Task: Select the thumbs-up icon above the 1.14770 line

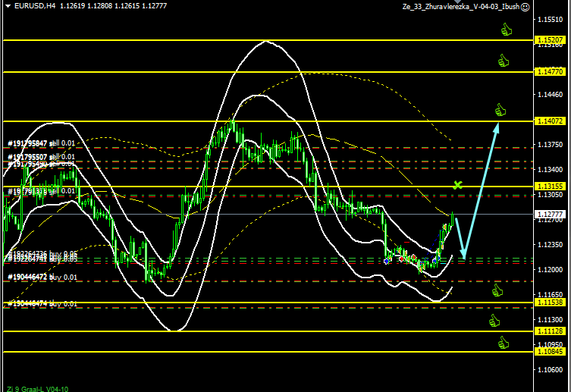Action: 504,61
